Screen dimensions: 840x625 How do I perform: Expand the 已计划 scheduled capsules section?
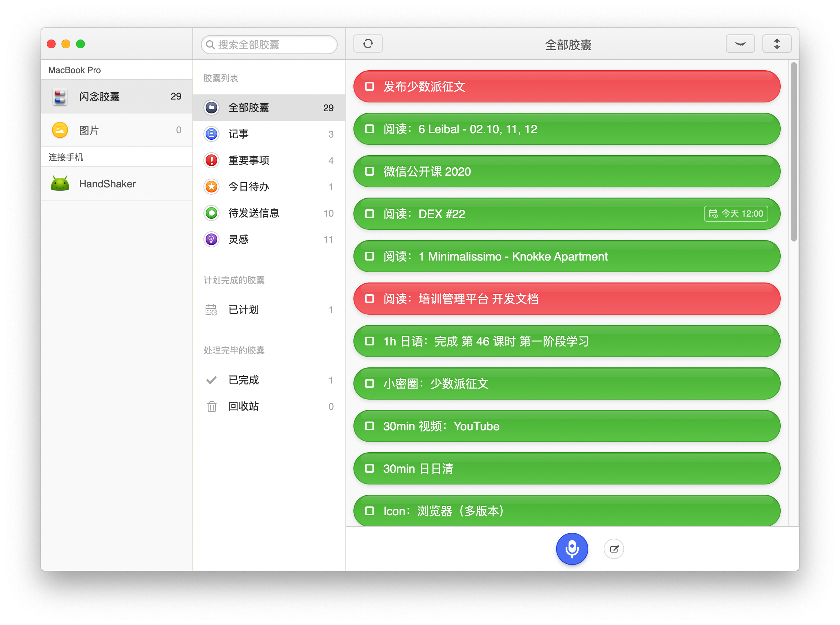pos(243,310)
